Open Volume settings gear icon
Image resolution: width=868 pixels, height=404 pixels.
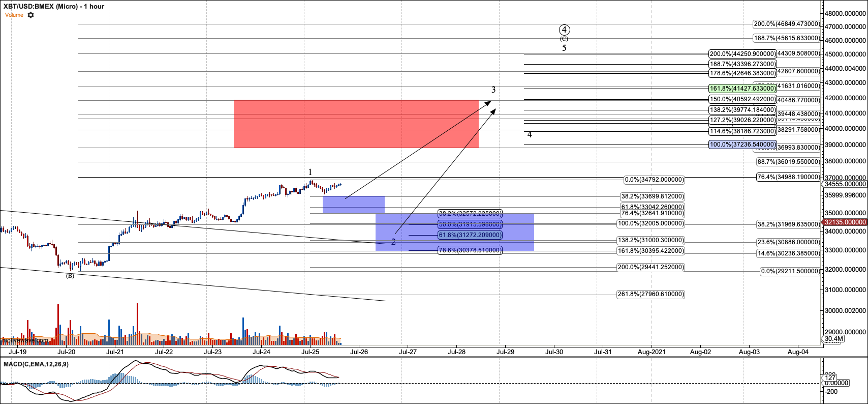[30, 15]
